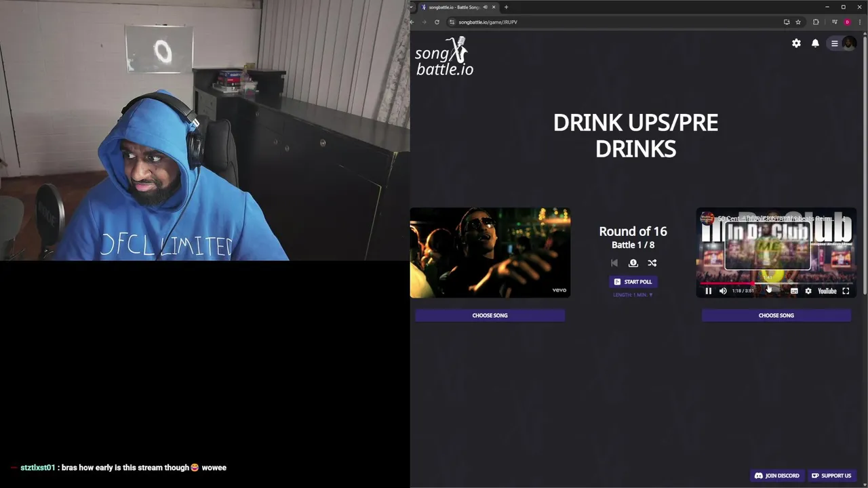Image resolution: width=868 pixels, height=488 pixels.
Task: Choose the left song
Action: coord(490,315)
